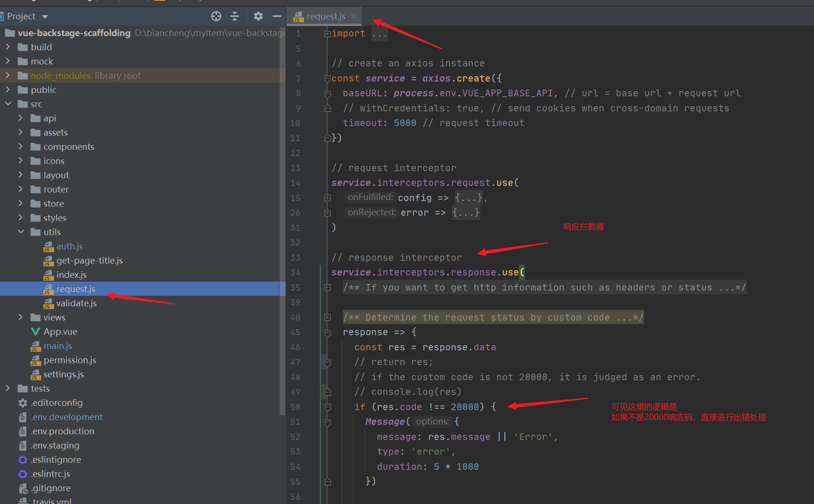Select the .eslintrc.js ESLint icon

point(23,474)
